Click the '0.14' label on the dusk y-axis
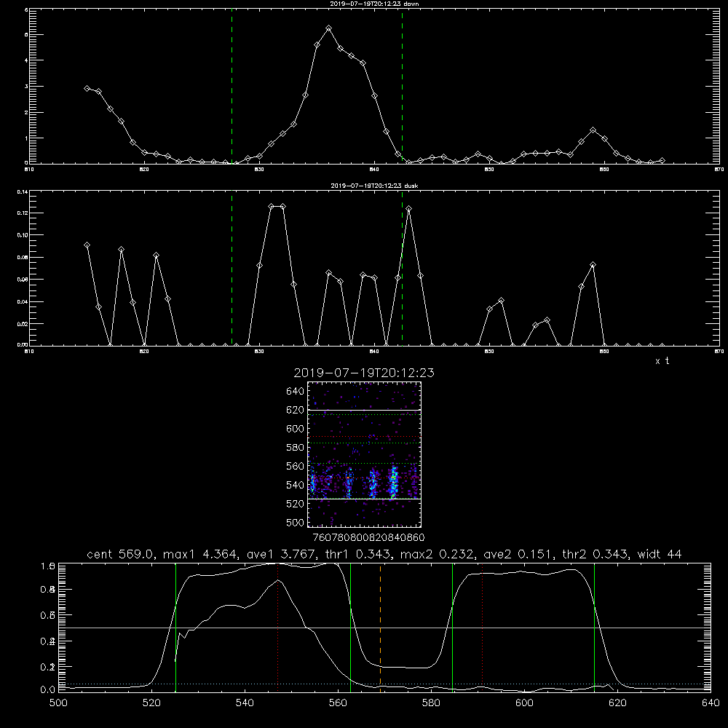Image resolution: width=728 pixels, height=728 pixels. coord(23,191)
